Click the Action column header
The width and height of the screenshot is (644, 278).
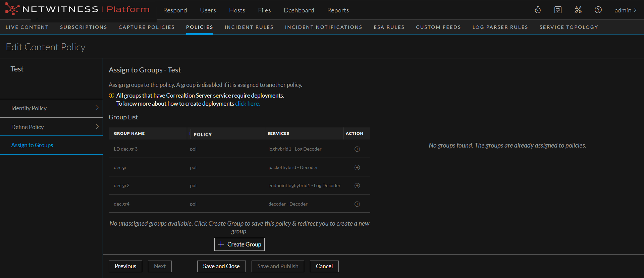pos(355,133)
